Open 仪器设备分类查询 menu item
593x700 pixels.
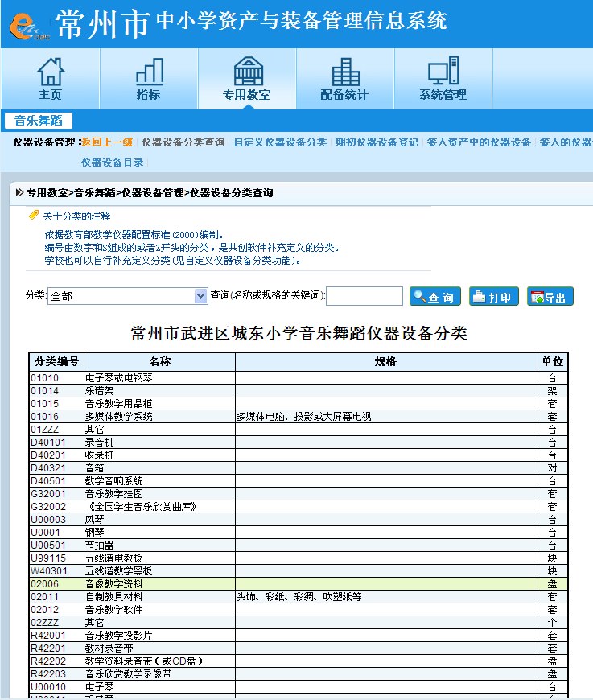pyautogui.click(x=183, y=142)
